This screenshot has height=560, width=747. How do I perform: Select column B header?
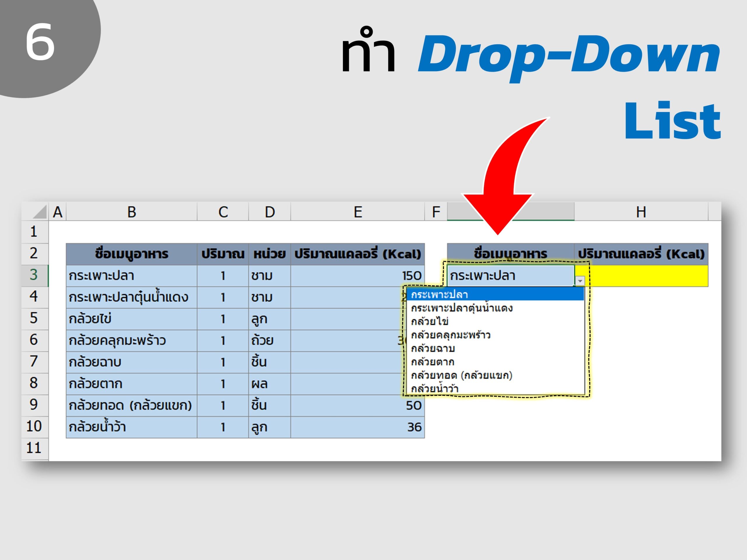[132, 212]
